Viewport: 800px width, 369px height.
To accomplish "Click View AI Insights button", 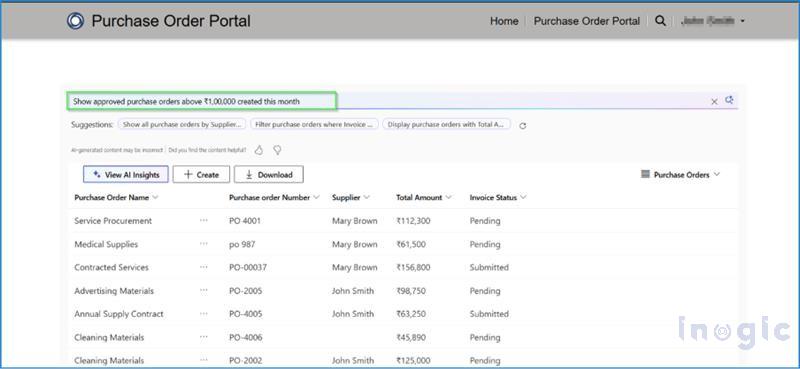I will click(126, 175).
